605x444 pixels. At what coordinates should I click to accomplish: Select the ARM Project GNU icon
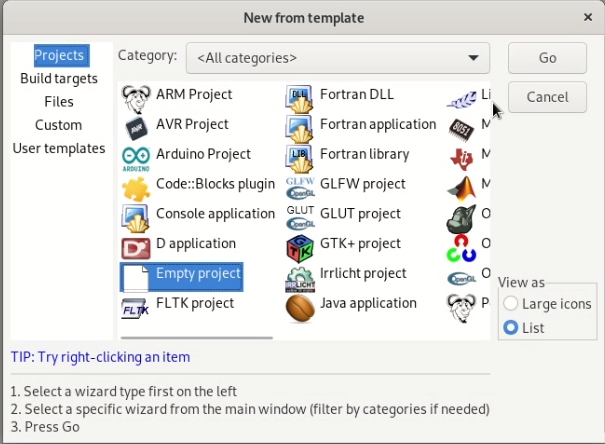pyautogui.click(x=136, y=99)
